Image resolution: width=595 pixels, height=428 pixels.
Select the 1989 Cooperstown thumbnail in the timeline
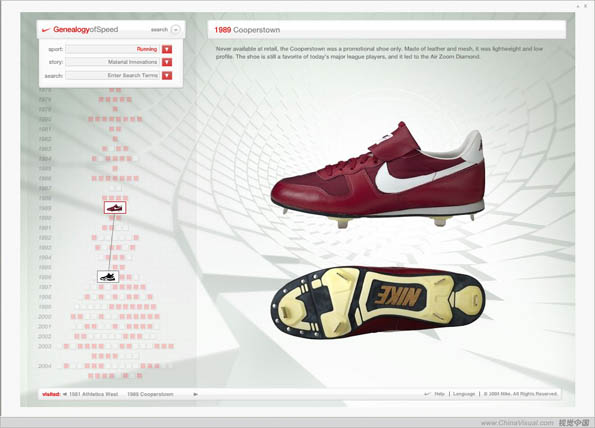(115, 208)
